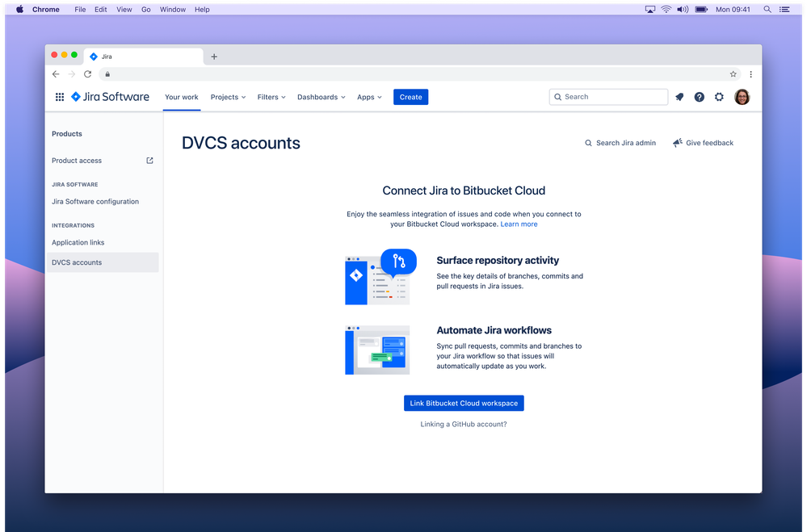The image size is (807, 532).
Task: Open the Go menu
Action: point(146,9)
